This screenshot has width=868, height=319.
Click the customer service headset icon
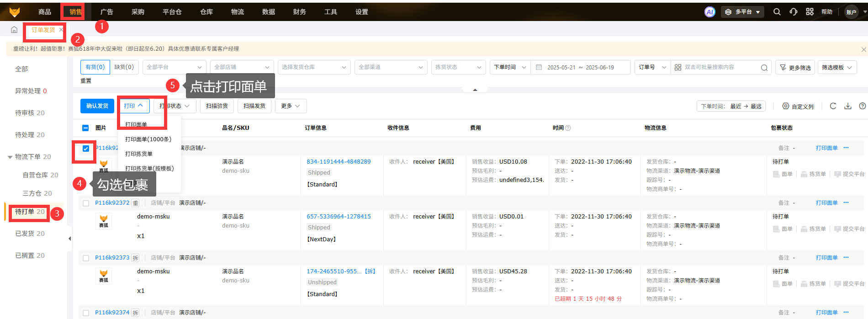[793, 12]
